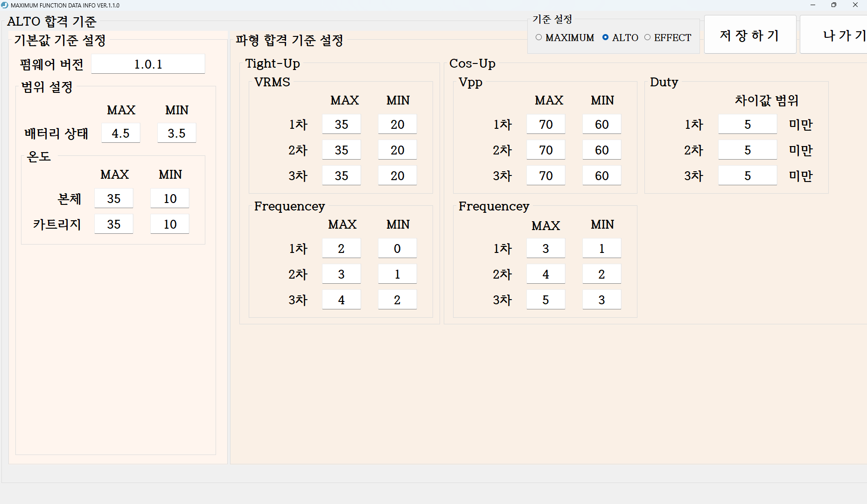Click Tight-Up Frequencey 2차 MAX field
The width and height of the screenshot is (867, 504).
click(341, 274)
